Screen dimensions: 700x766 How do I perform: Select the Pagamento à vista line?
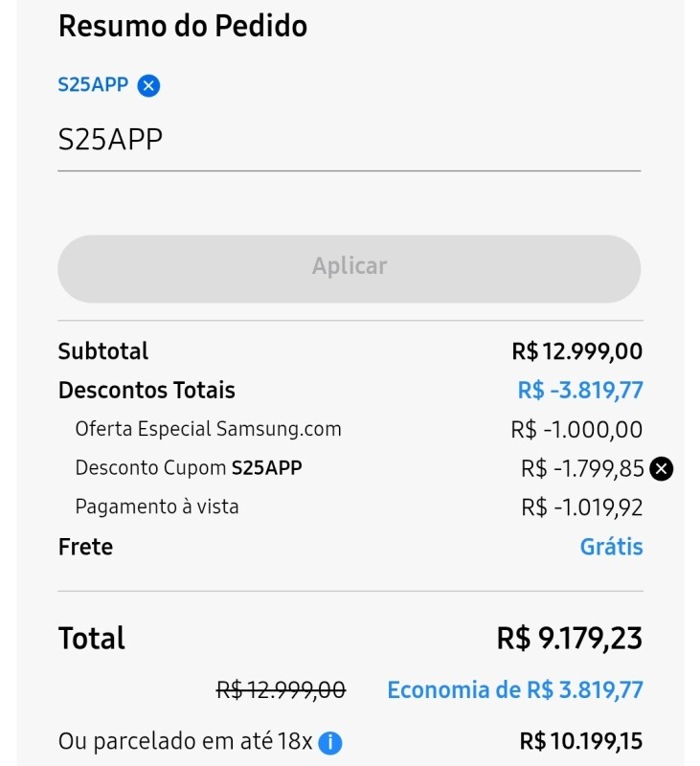point(157,507)
